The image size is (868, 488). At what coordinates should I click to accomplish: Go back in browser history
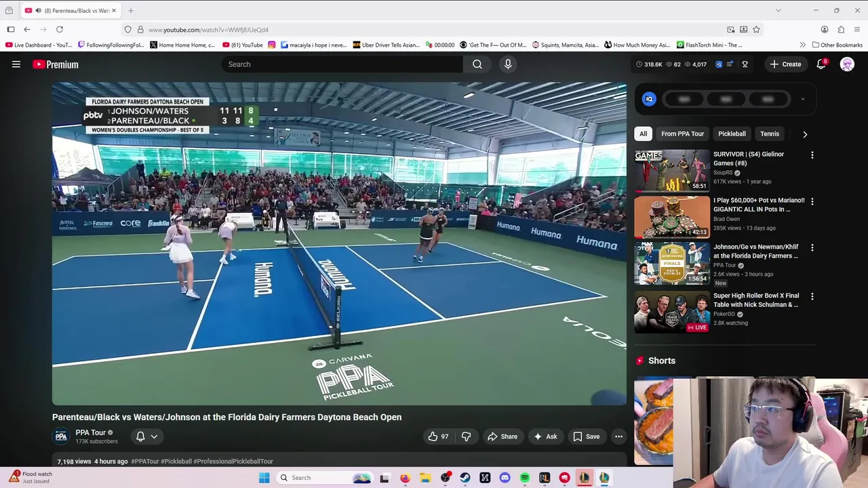[27, 29]
